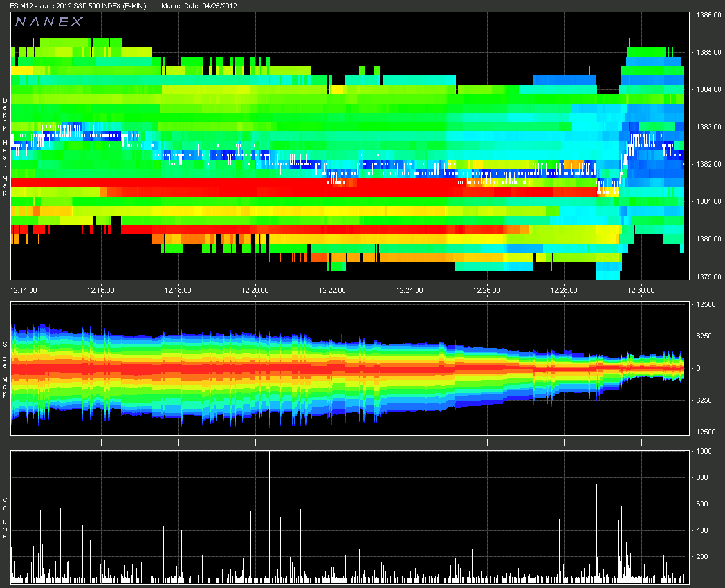Click the 12:18:00 time axis label
Image resolution: width=725 pixels, height=588 pixels.
tap(178, 290)
